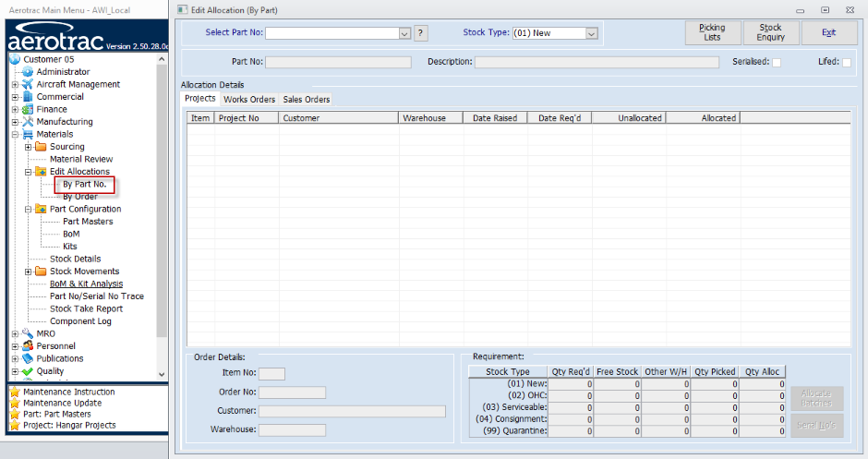Click the Sourcing folder icon

[x=41, y=147]
